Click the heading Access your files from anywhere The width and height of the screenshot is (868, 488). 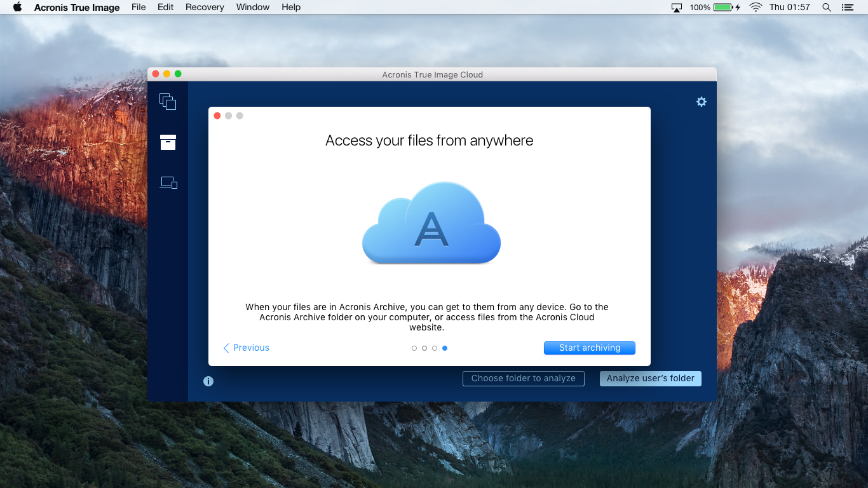(x=430, y=140)
